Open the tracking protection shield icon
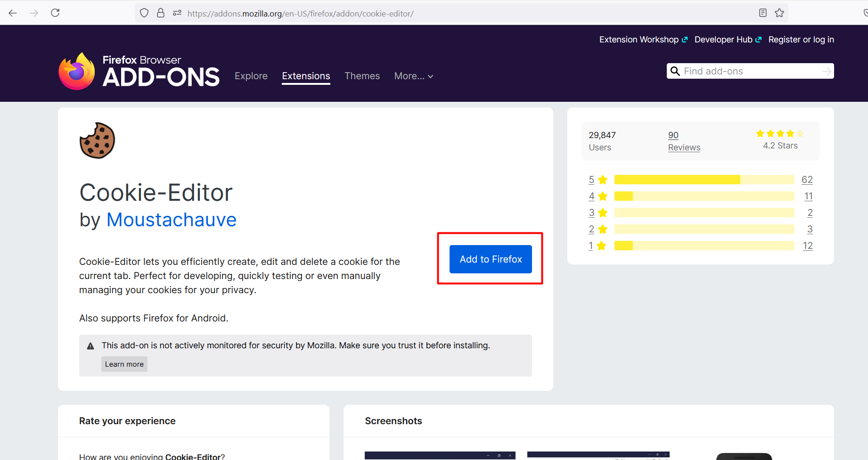This screenshot has width=868, height=460. click(144, 13)
